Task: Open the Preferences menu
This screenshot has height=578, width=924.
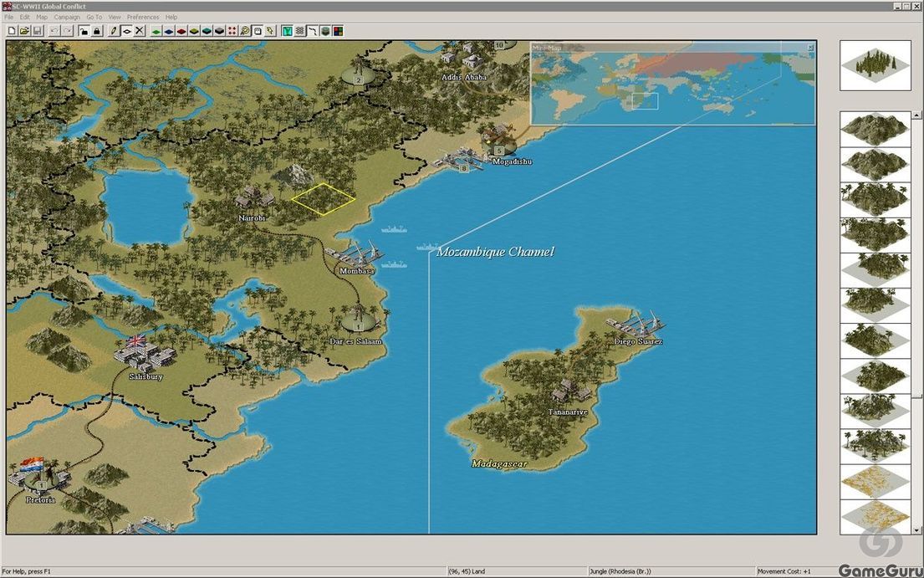Action: coord(143,17)
